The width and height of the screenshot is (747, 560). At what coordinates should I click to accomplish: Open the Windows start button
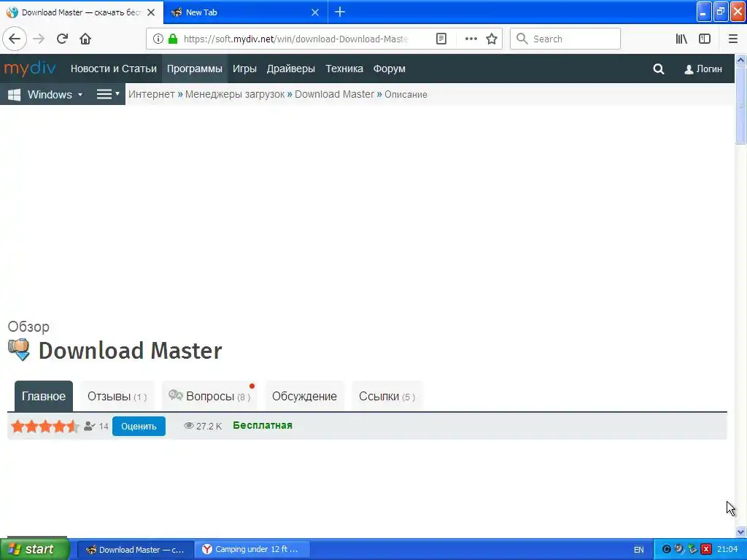35,549
